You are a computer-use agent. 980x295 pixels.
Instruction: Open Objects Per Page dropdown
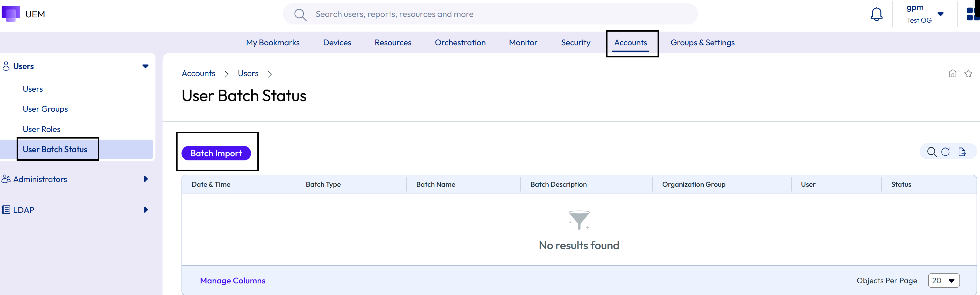943,281
